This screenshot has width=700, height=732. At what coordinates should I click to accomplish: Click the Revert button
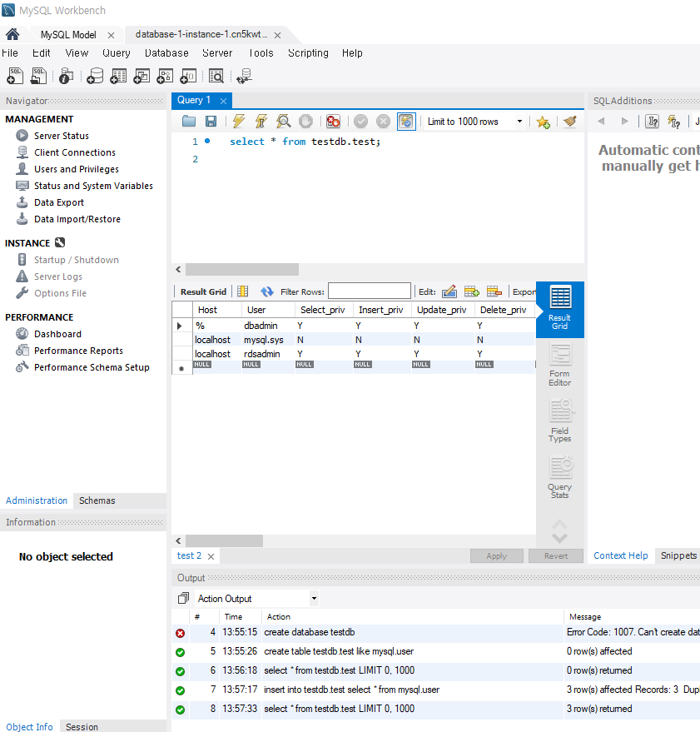[x=556, y=556]
